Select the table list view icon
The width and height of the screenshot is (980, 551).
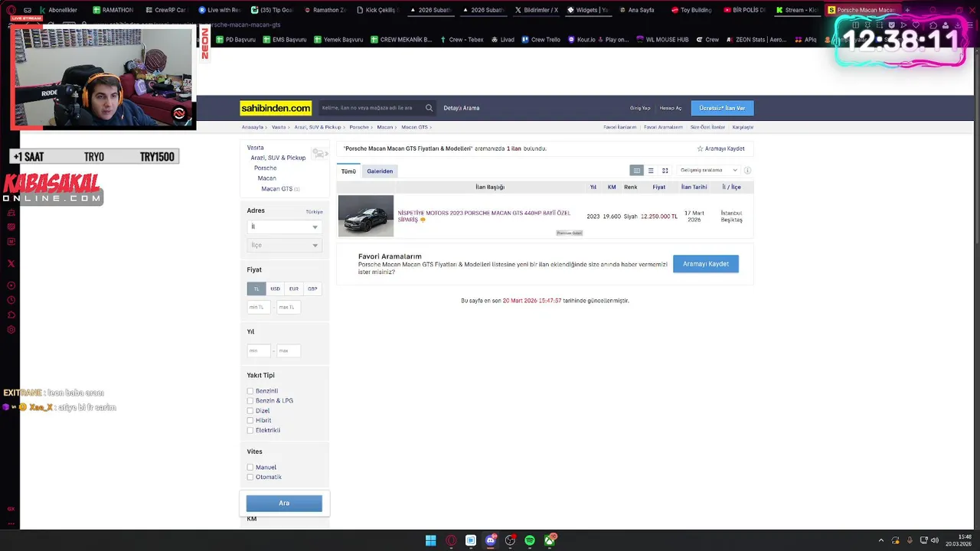(x=636, y=171)
